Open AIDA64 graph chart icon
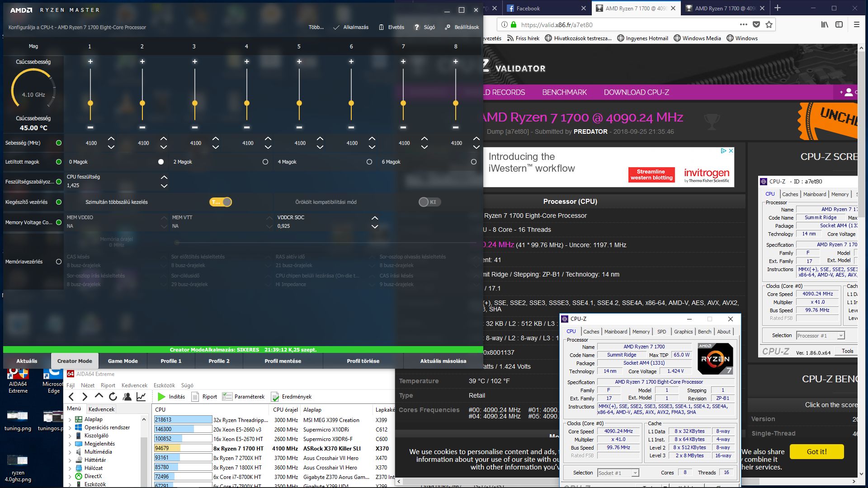The image size is (868, 488). click(x=141, y=397)
